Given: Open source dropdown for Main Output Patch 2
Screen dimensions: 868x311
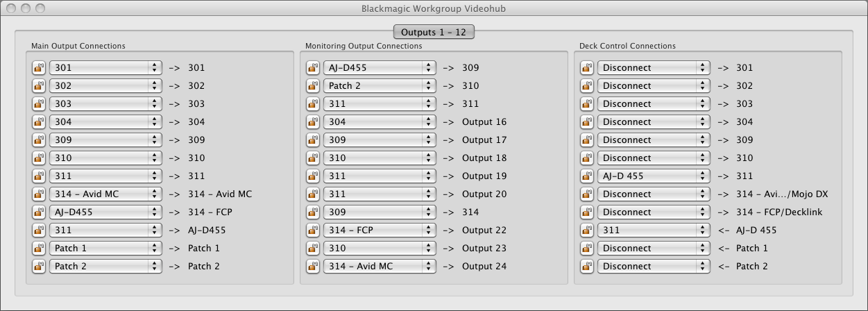Looking at the screenshot, I should point(105,267).
